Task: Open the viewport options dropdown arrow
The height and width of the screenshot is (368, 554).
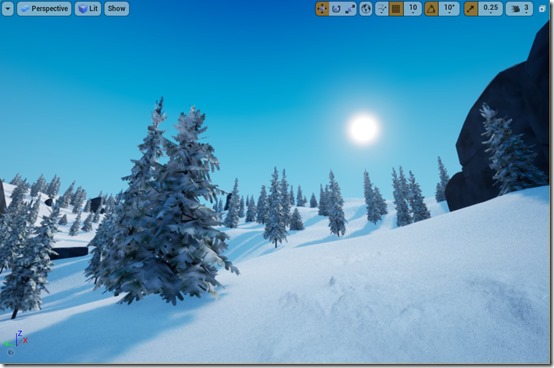Action: click(7, 9)
